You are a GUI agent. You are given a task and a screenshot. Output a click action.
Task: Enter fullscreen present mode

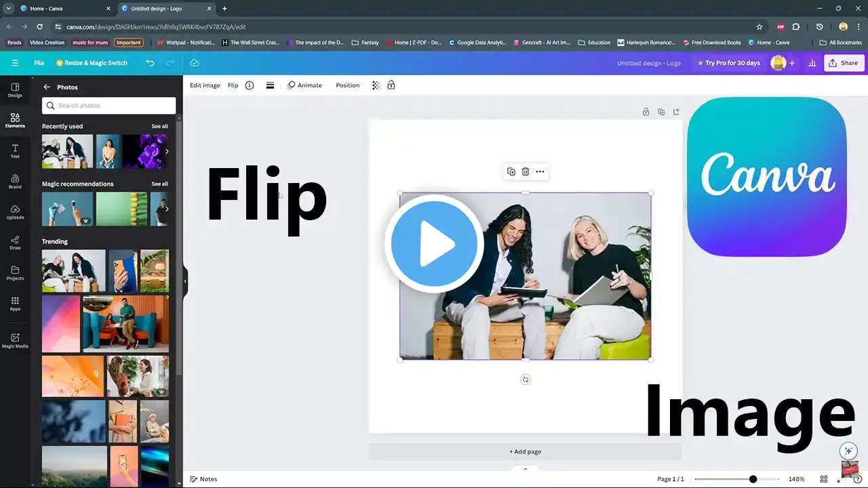click(840, 479)
